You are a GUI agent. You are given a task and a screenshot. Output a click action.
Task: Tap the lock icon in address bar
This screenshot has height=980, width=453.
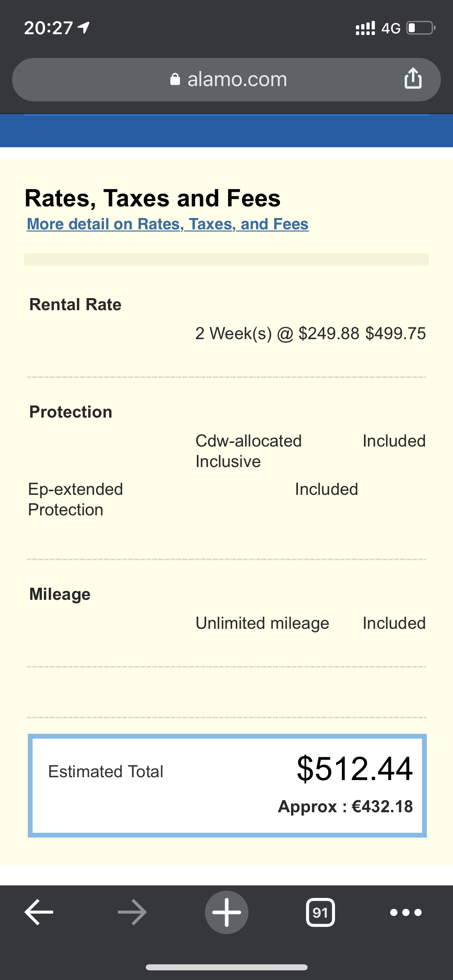(x=175, y=79)
